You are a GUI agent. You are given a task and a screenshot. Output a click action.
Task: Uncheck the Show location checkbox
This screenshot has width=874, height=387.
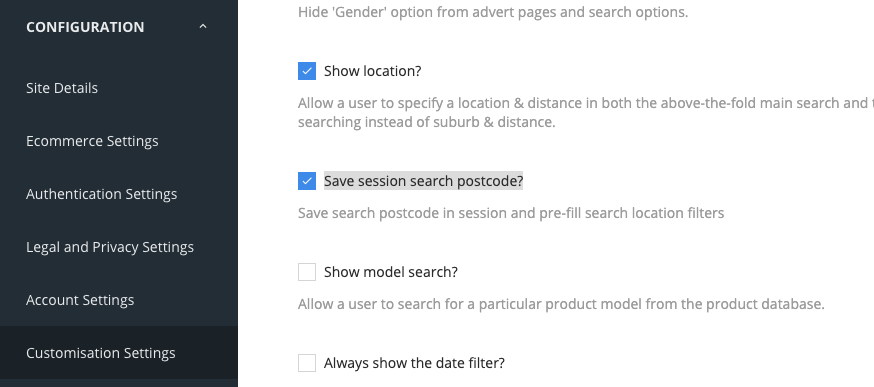[x=307, y=71]
